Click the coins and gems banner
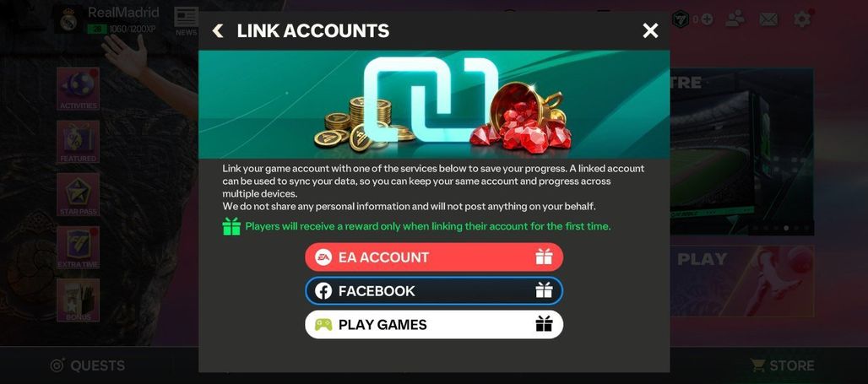868x384 pixels. pos(434,105)
